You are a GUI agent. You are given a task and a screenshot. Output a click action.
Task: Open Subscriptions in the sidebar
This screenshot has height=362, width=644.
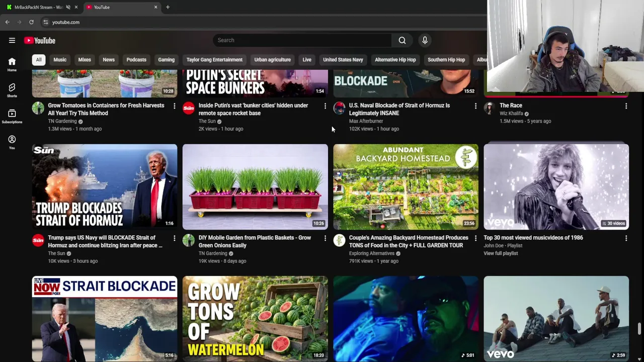[x=12, y=116]
